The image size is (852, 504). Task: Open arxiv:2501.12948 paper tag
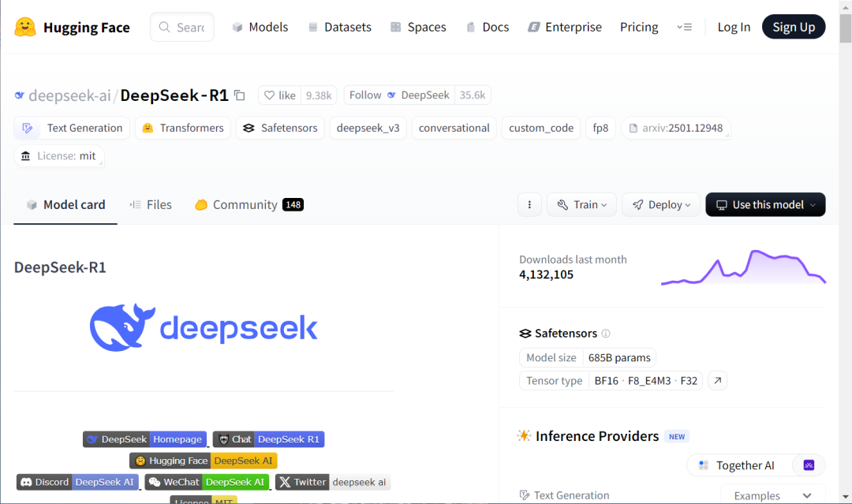point(675,129)
